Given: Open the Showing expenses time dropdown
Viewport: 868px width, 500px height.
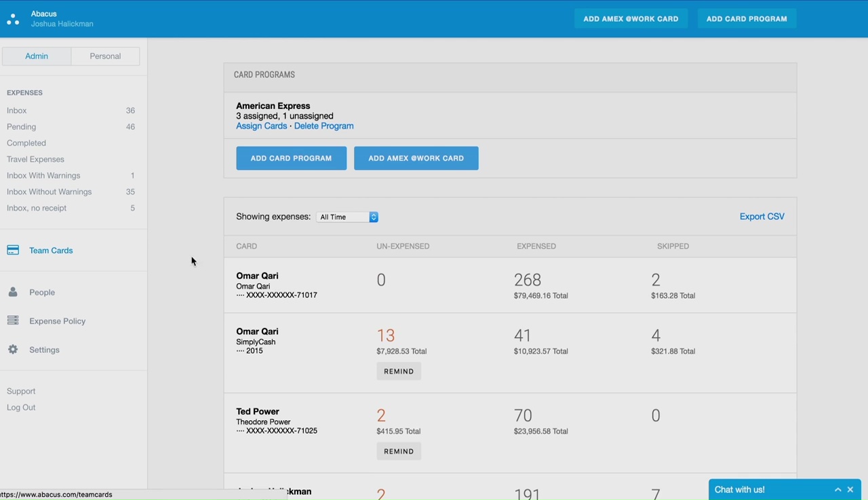Looking at the screenshot, I should pos(347,217).
